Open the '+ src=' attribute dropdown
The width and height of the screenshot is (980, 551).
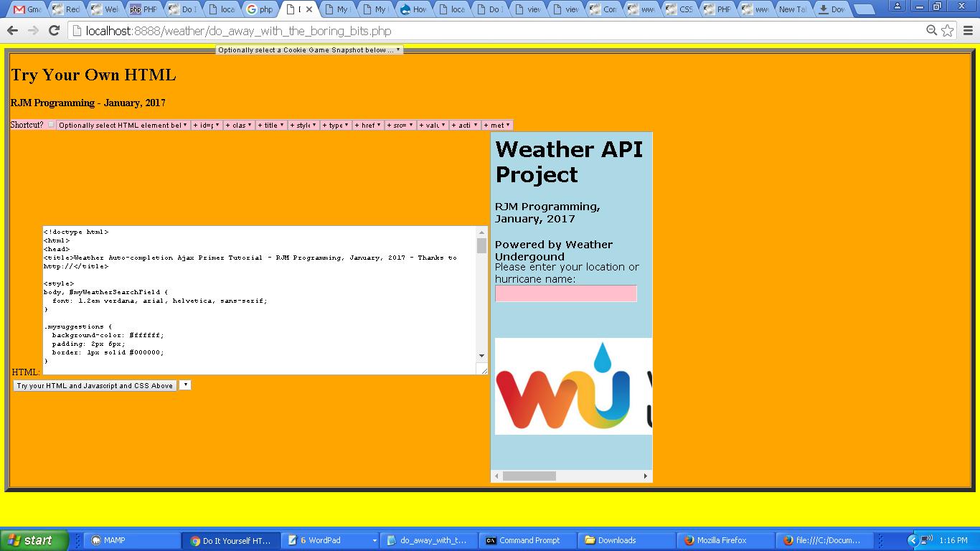click(400, 125)
